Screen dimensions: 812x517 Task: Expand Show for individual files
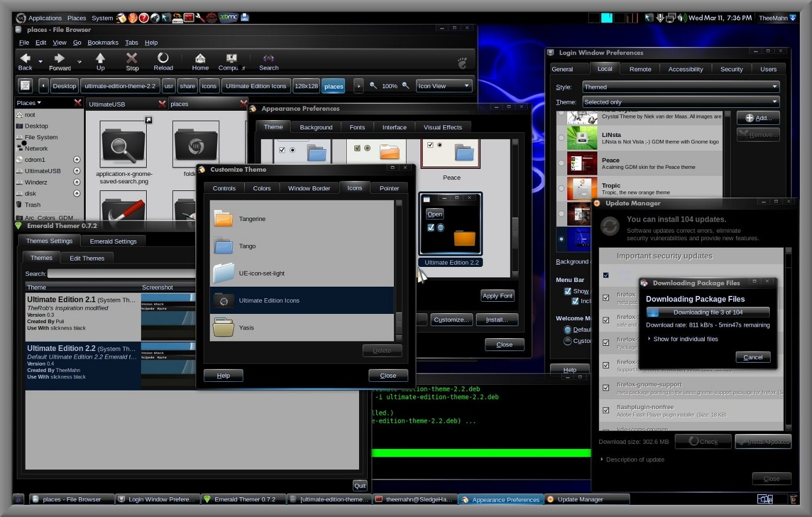click(682, 339)
